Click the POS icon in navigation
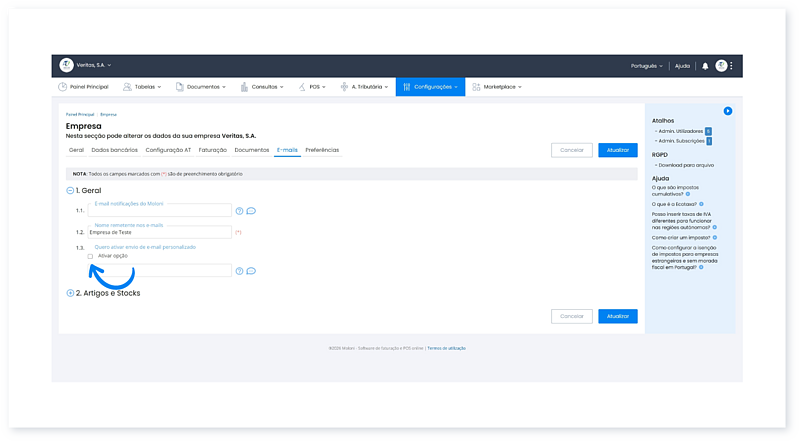This screenshot has height=442, width=800. click(302, 87)
